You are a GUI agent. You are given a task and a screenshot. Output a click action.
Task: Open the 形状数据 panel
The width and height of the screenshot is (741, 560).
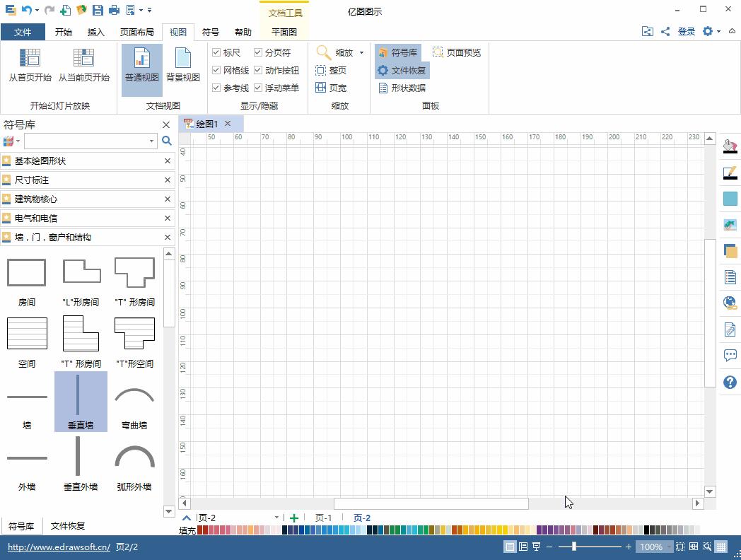pyautogui.click(x=402, y=88)
